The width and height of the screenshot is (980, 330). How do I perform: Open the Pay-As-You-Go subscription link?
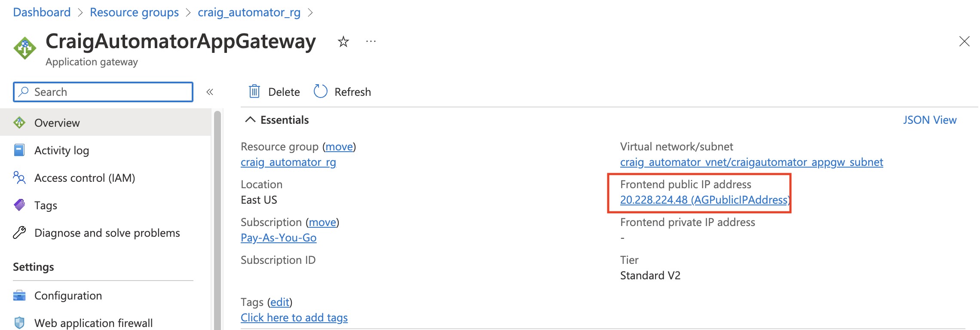click(x=279, y=238)
